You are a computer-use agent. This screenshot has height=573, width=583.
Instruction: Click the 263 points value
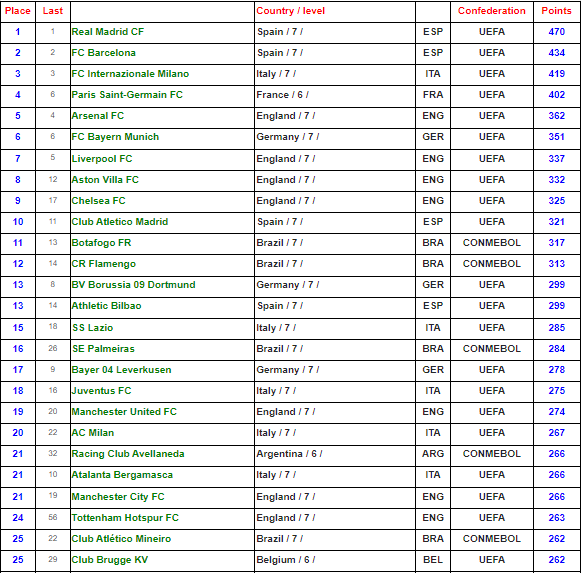tap(556, 518)
